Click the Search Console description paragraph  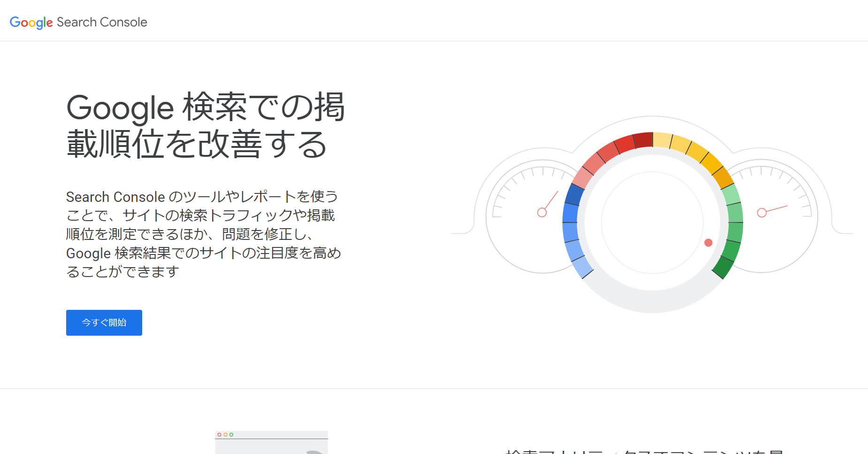[204, 234]
